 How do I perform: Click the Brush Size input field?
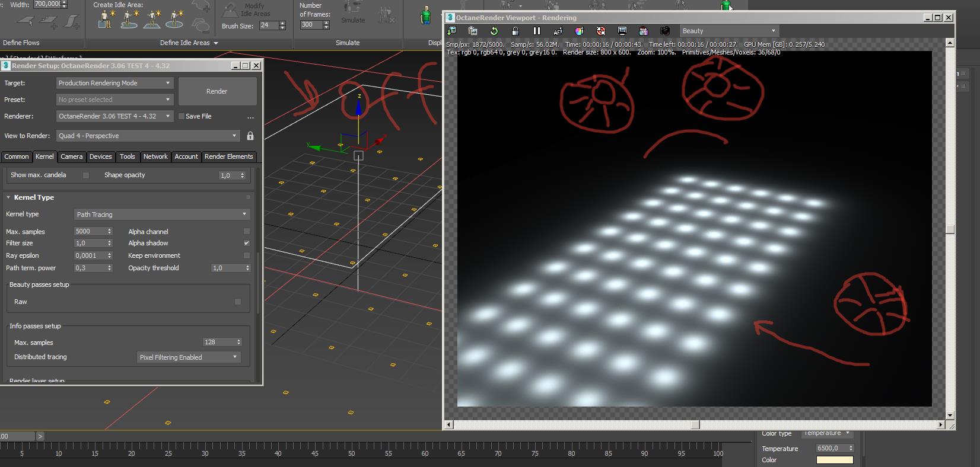tap(269, 25)
